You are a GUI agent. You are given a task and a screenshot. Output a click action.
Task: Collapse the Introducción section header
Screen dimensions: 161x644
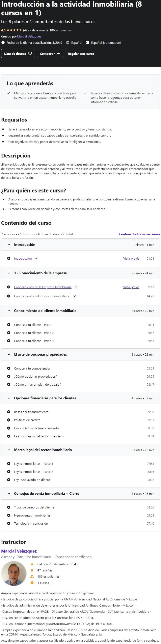tap(81, 245)
